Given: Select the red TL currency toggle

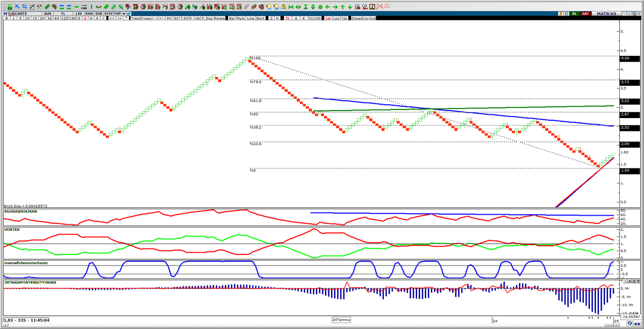Looking at the screenshot, I should point(288,18).
